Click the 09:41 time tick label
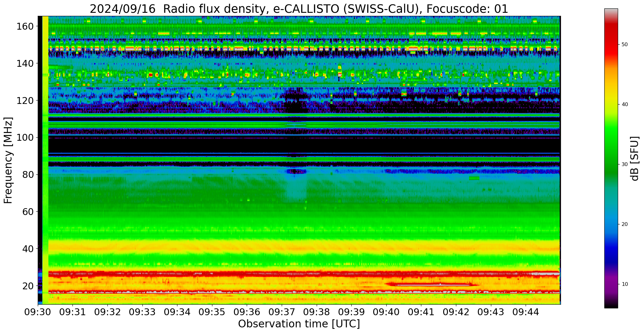The height and width of the screenshot is (333, 644). (x=421, y=312)
